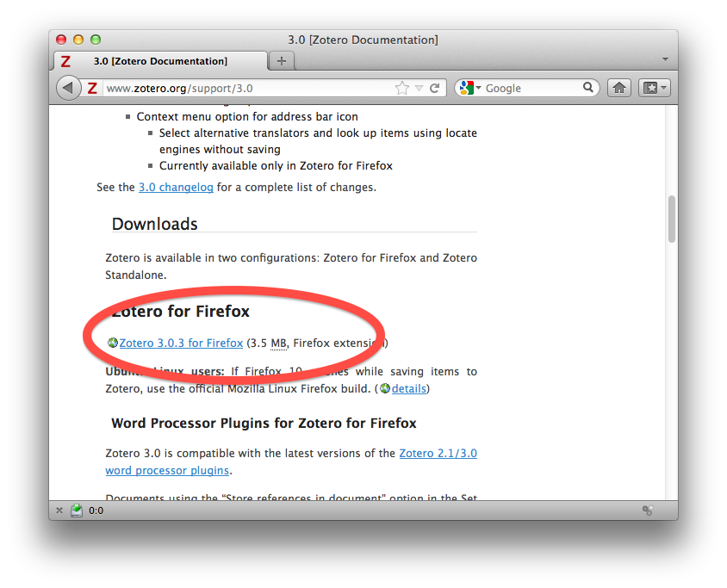Image resolution: width=727 pixels, height=588 pixels.
Task: Click the yellow minimize window button
Action: click(78, 40)
